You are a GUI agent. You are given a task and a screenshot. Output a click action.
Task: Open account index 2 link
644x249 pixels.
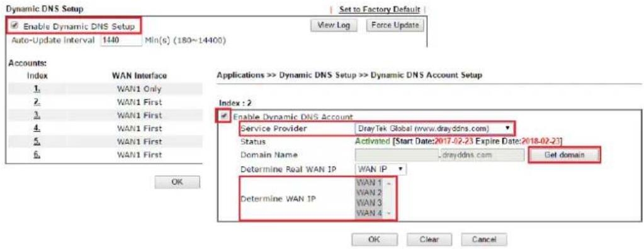pos(37,102)
